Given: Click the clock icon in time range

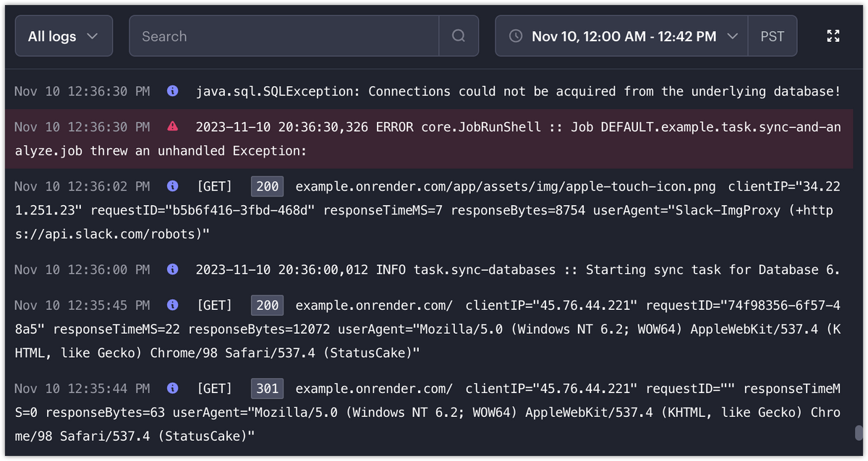Looking at the screenshot, I should click(x=516, y=36).
